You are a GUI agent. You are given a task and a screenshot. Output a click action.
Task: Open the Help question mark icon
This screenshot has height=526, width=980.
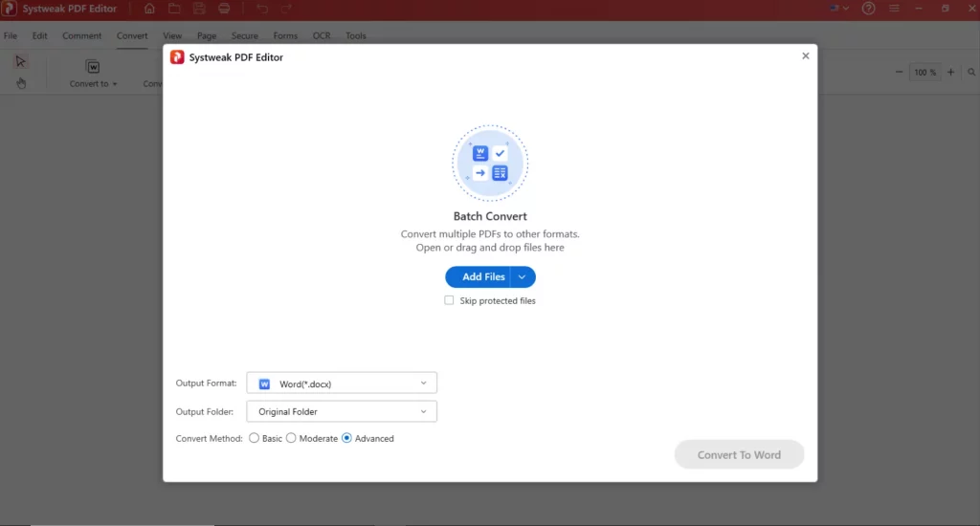[869, 9]
